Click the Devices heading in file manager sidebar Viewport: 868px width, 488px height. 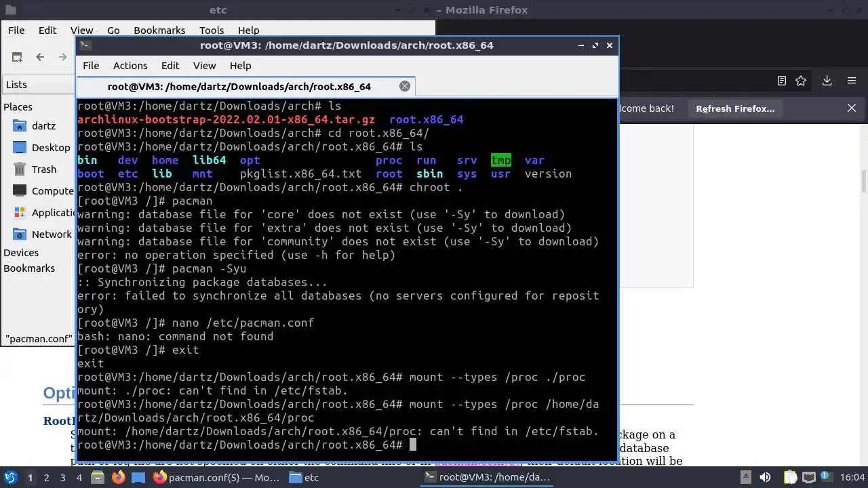[21, 253]
